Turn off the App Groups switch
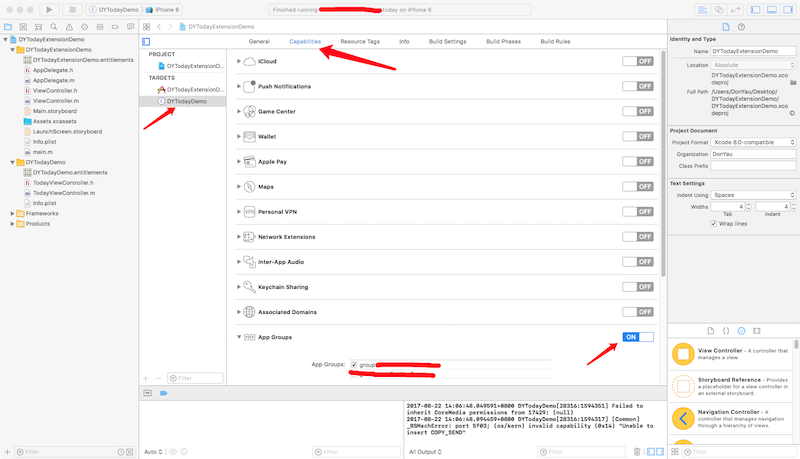This screenshot has width=800, height=459. 638,337
